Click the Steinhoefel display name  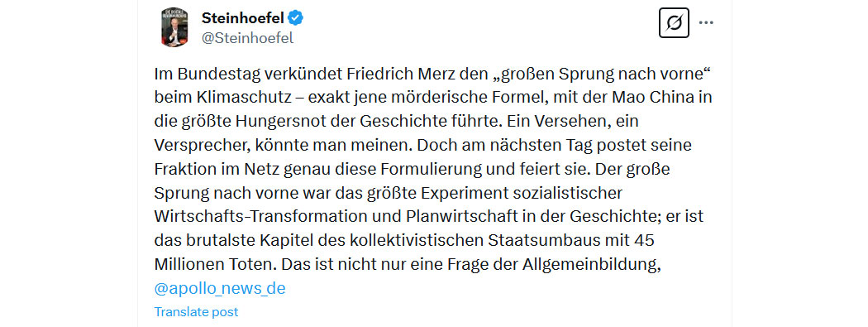click(x=243, y=18)
